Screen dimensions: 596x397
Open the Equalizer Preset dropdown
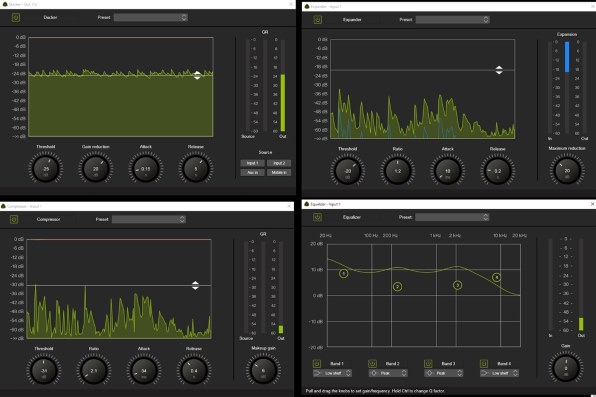452,217
